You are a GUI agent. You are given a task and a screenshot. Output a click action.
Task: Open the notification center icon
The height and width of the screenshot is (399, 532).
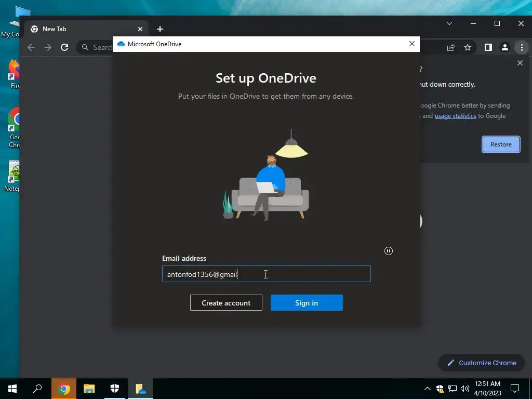click(x=515, y=389)
